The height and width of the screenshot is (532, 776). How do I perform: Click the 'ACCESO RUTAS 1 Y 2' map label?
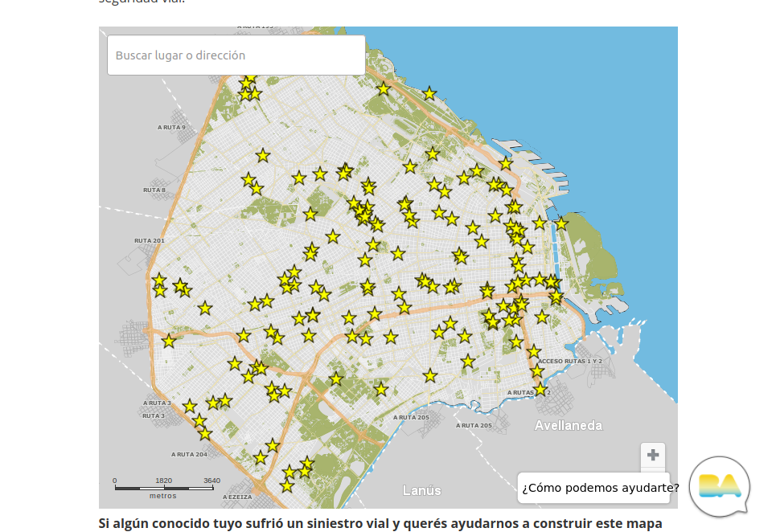pos(569,362)
